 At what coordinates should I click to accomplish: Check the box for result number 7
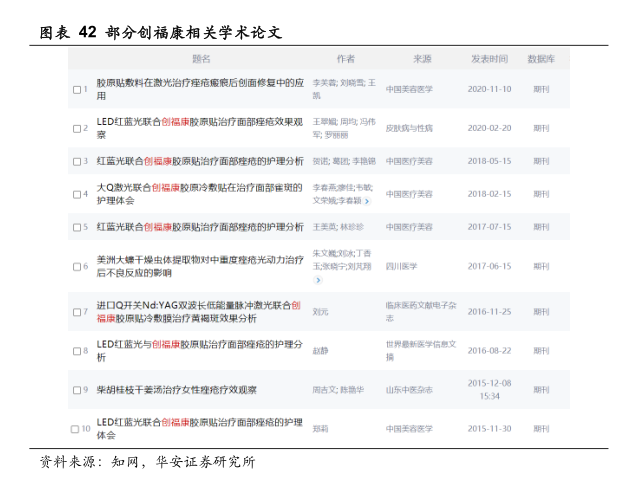click(77, 312)
